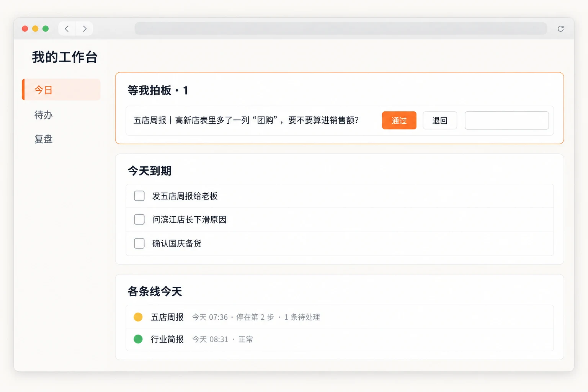This screenshot has height=392, width=588.
Task: Go to the 复盘 sidebar tab
Action: coord(44,139)
